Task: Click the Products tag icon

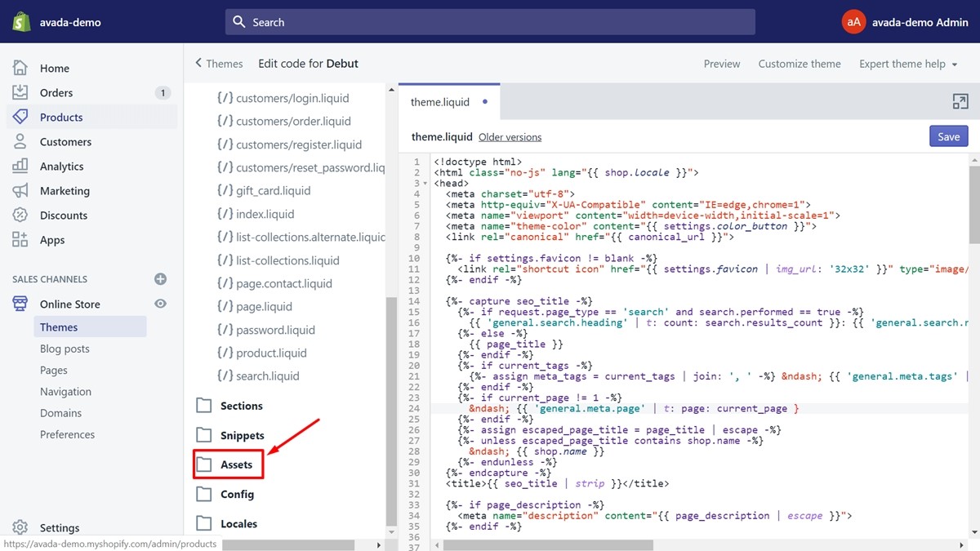Action: pyautogui.click(x=20, y=117)
